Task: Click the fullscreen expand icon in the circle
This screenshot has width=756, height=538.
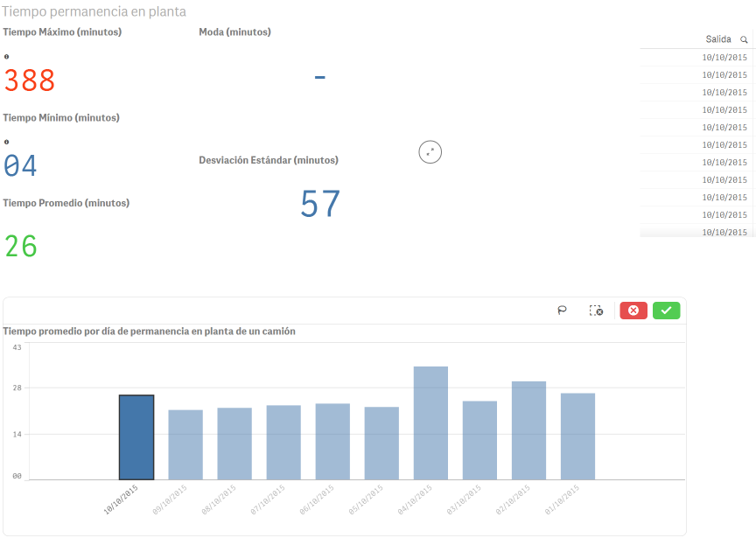Action: tap(430, 152)
